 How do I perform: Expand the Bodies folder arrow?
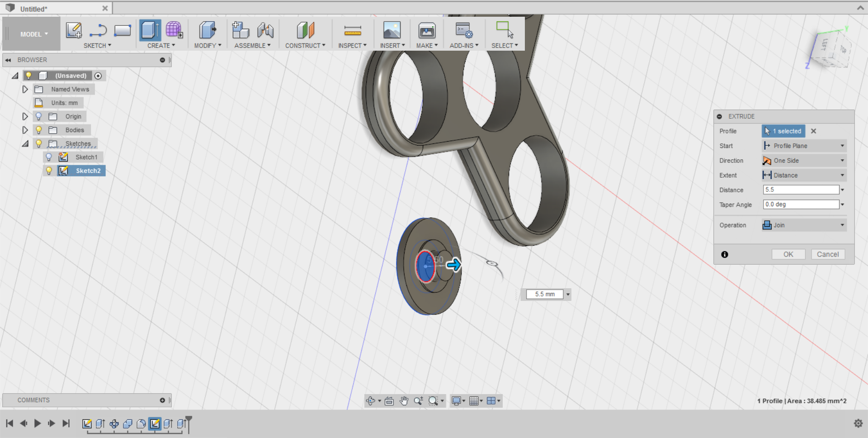[25, 130]
